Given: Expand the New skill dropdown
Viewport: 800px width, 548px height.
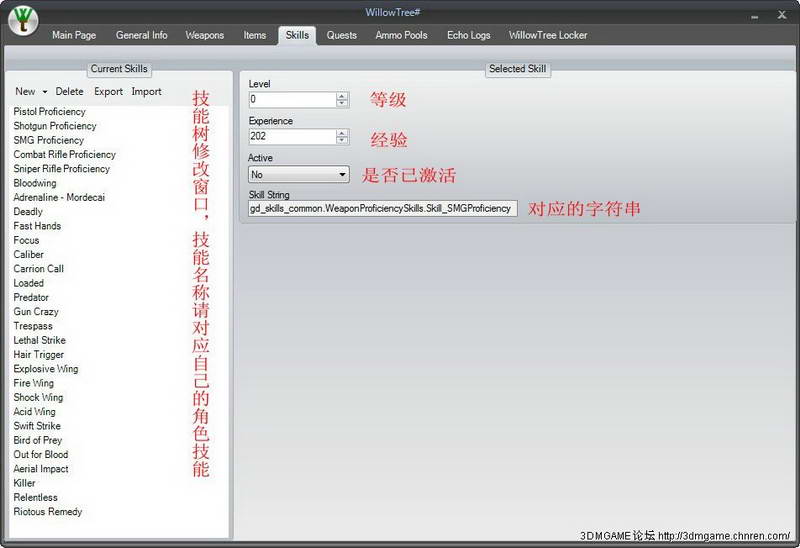Looking at the screenshot, I should click(x=31, y=92).
